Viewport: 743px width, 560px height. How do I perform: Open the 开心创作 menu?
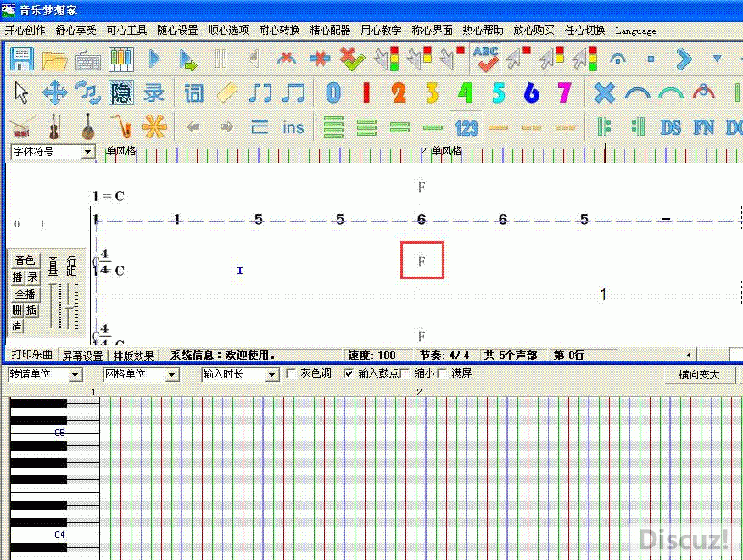coord(25,31)
